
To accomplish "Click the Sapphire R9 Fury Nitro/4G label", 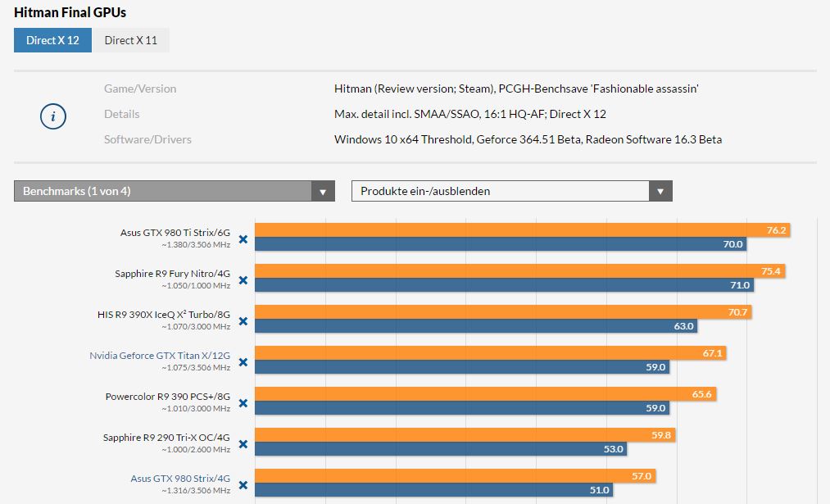I will click(173, 273).
